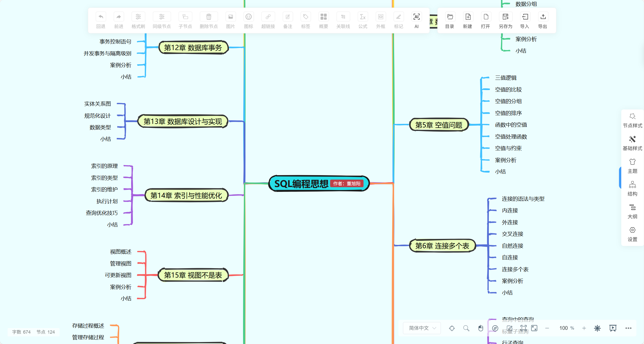The width and height of the screenshot is (644, 344).
Task: Toggle mouse behavior mode icon
Action: pos(481,328)
